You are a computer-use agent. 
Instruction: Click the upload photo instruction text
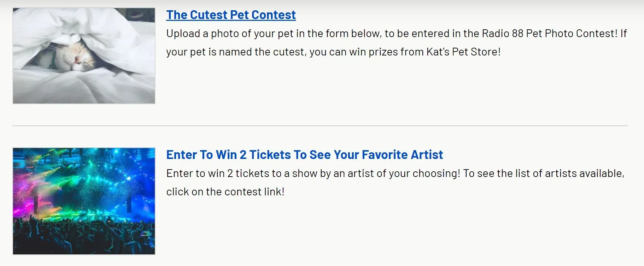247,34
